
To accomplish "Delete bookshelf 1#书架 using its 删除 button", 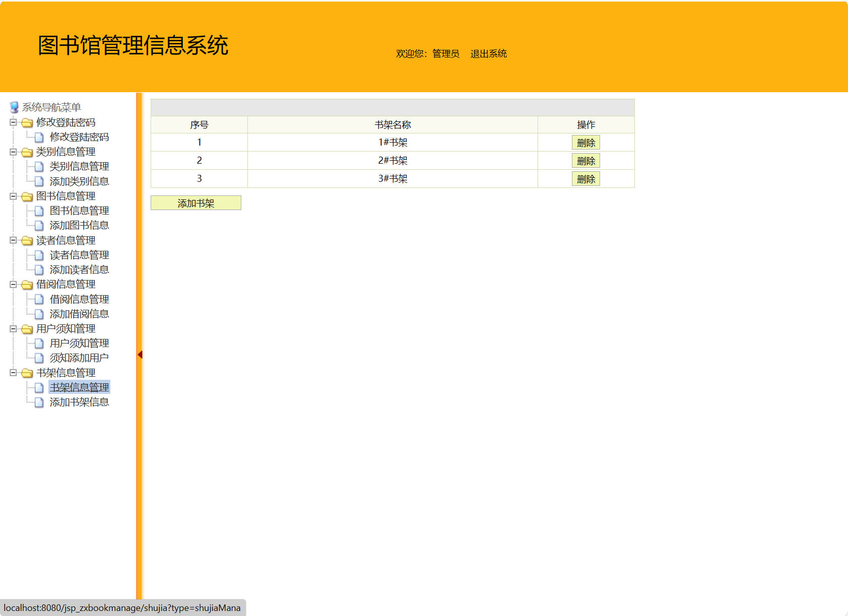I will coord(586,142).
